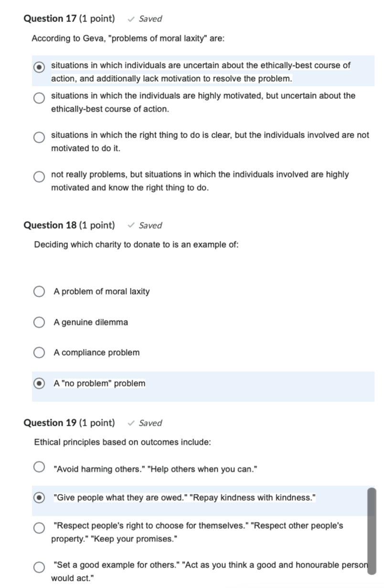Select the 'Set a good example for others' option
Viewport: 384px width, 588px height.
[x=39, y=567]
